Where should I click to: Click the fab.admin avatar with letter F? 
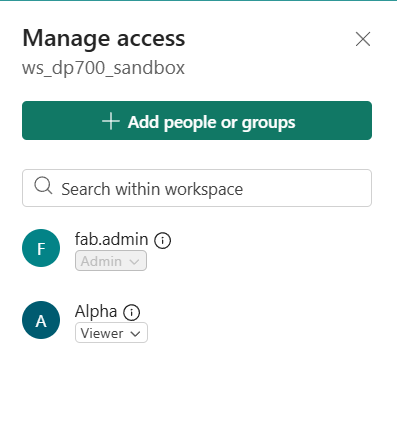41,248
